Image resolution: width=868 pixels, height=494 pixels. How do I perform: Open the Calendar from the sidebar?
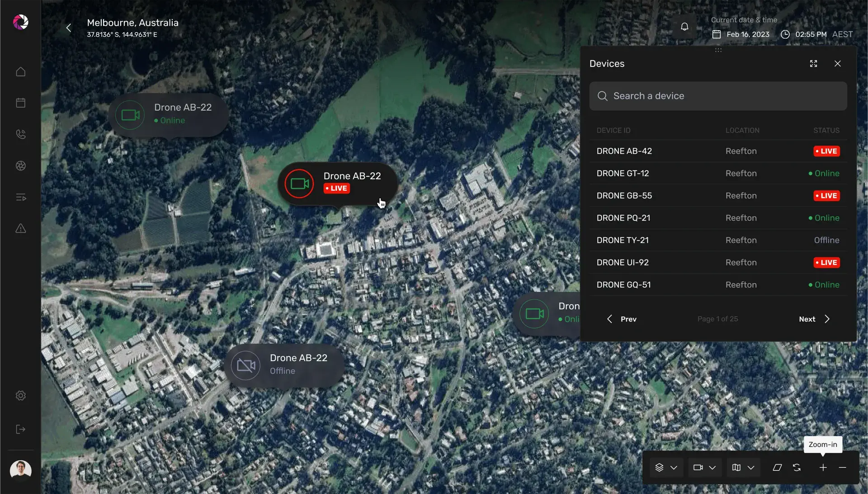pos(20,103)
